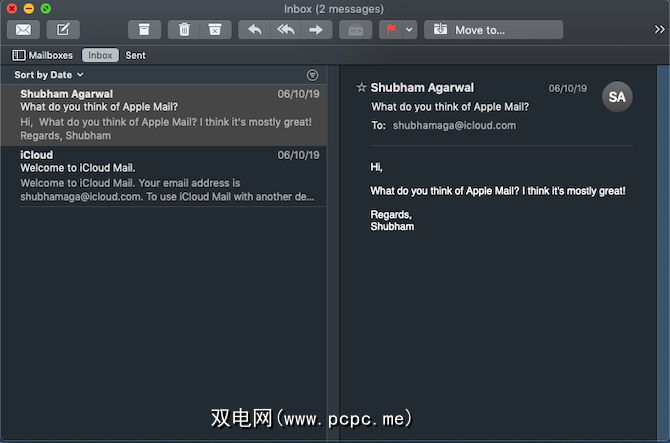Open the Move to... dropdown

(493, 30)
